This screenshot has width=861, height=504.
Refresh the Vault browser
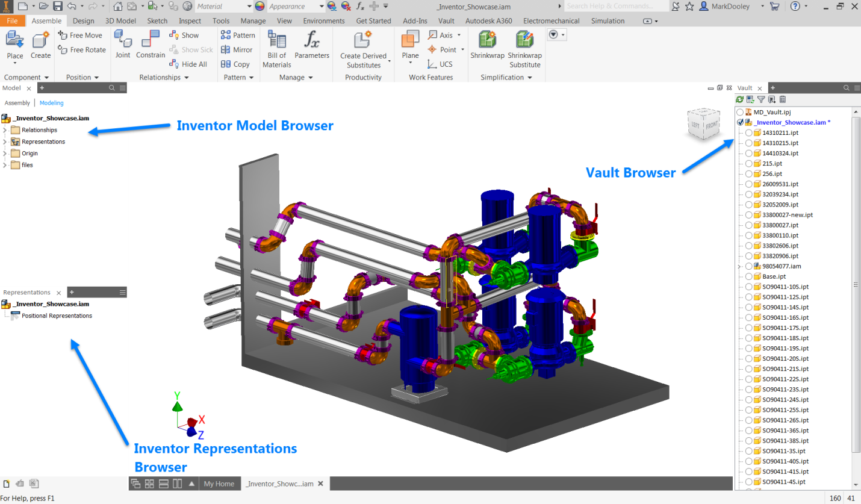pyautogui.click(x=740, y=99)
